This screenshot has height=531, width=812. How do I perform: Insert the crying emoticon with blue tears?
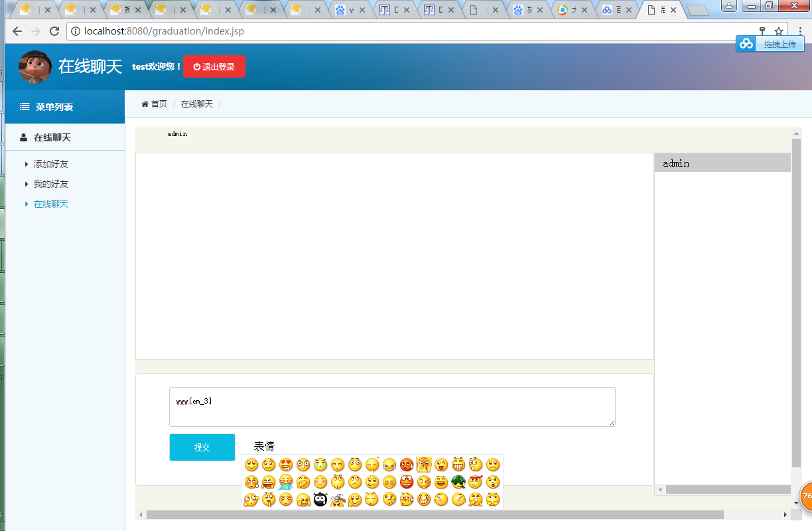tap(320, 465)
